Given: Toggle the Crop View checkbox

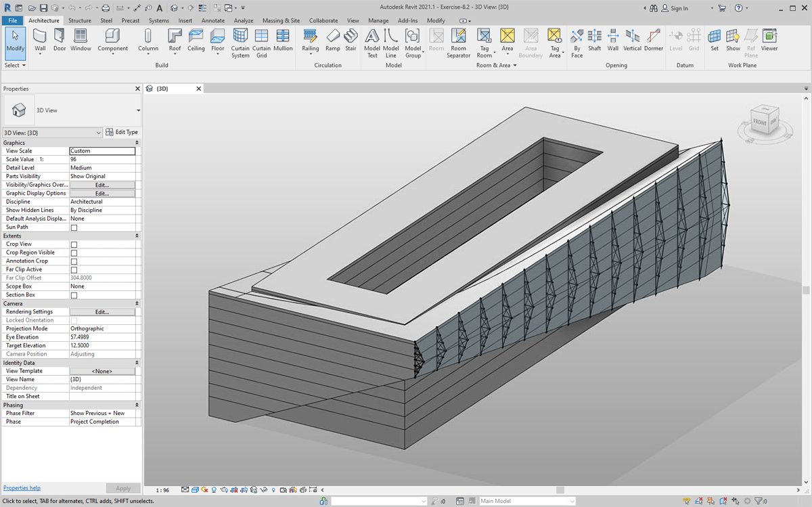Looking at the screenshot, I should click(x=74, y=244).
